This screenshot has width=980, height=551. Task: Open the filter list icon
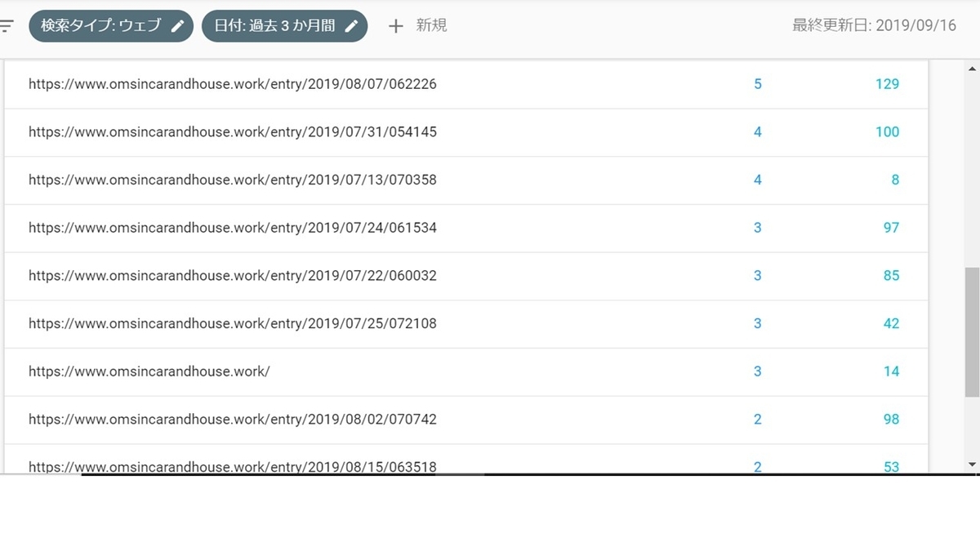(x=5, y=25)
